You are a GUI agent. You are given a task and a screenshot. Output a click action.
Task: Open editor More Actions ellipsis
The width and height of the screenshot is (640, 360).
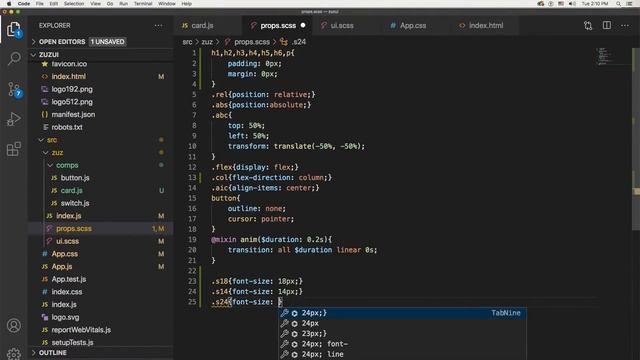(625, 25)
